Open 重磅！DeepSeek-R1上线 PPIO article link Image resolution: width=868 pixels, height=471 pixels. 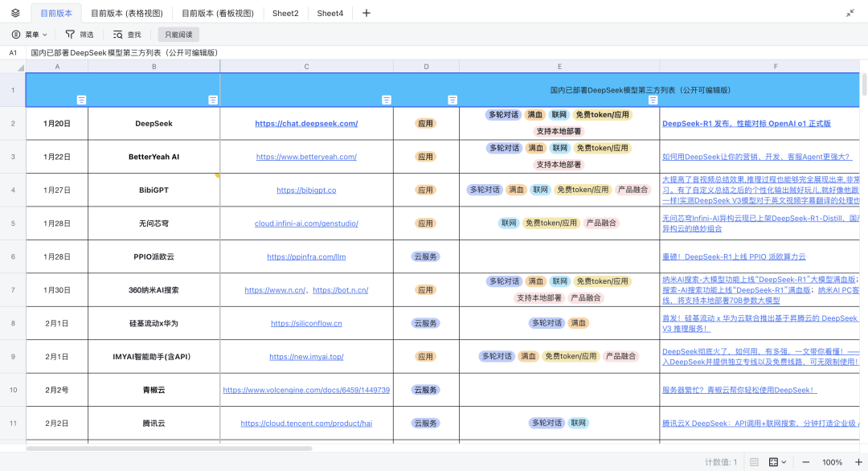click(x=734, y=257)
